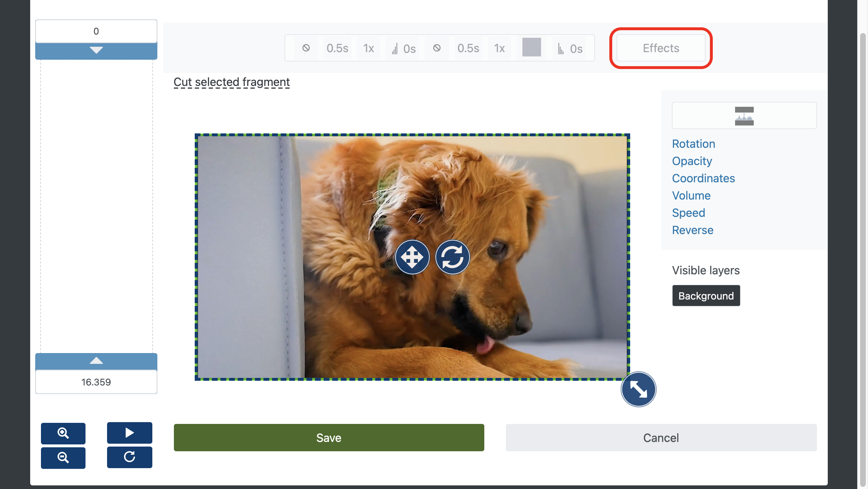Click the green Save button
The image size is (868, 489).
(x=329, y=438)
